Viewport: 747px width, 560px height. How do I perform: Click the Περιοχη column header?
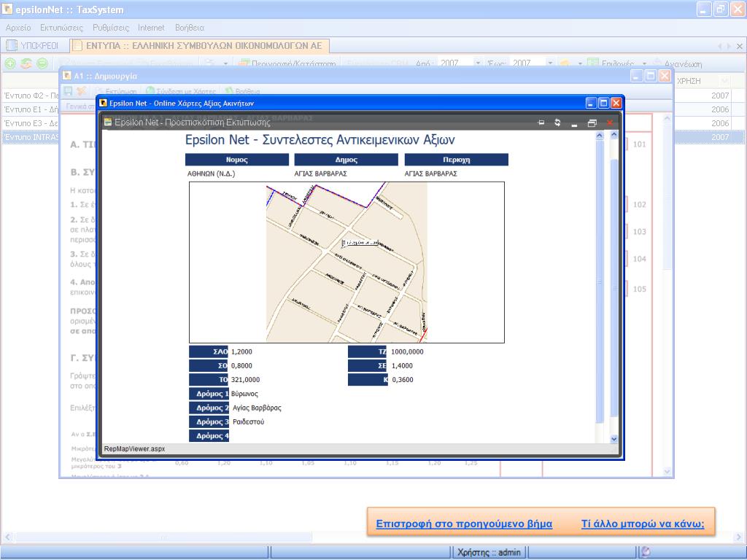(x=457, y=160)
